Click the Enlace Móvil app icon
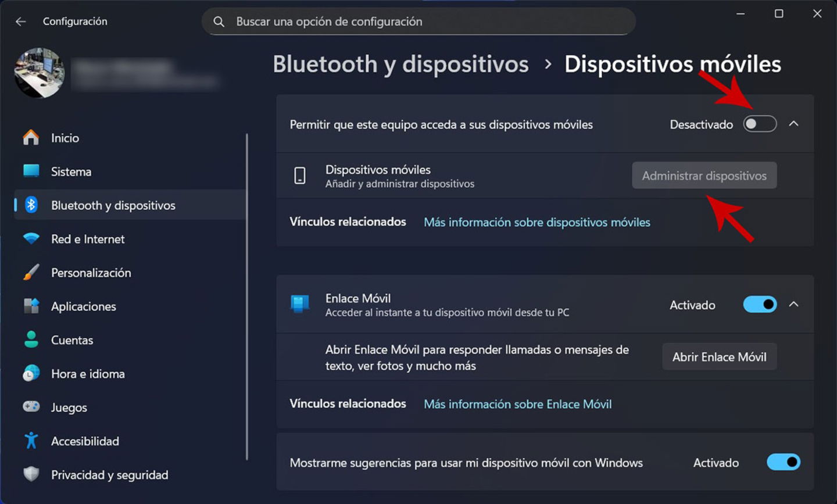The height and width of the screenshot is (504, 837). tap(300, 303)
